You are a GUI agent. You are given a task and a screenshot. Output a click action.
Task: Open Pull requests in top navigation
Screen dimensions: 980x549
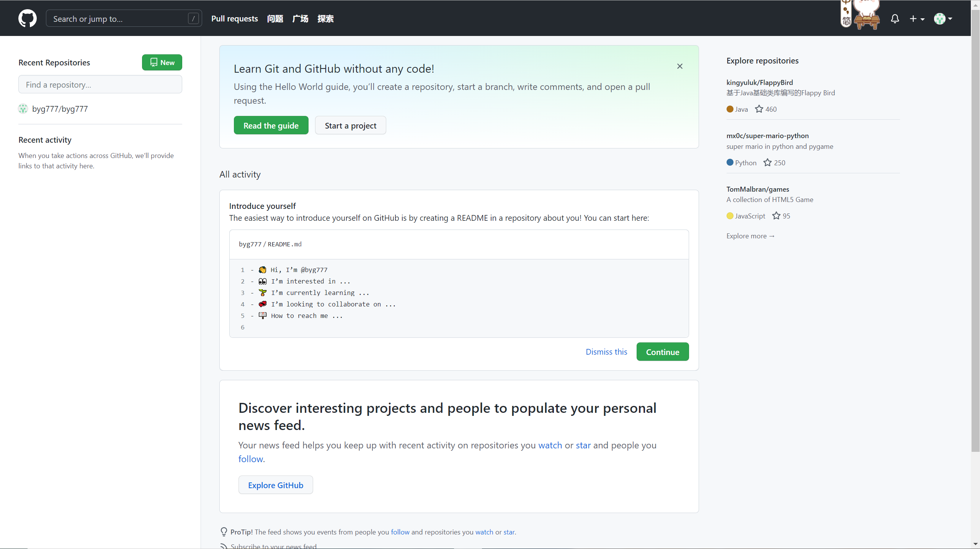234,18
